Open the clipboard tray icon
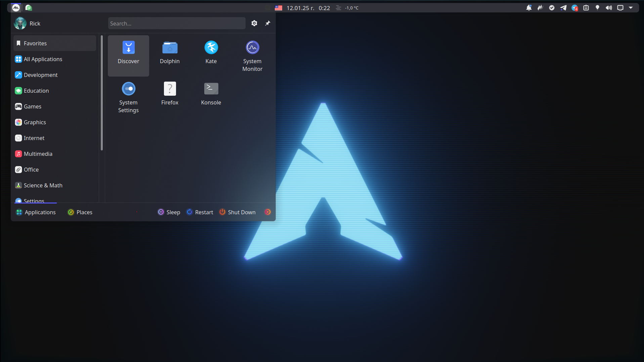The width and height of the screenshot is (644, 362). (586, 8)
